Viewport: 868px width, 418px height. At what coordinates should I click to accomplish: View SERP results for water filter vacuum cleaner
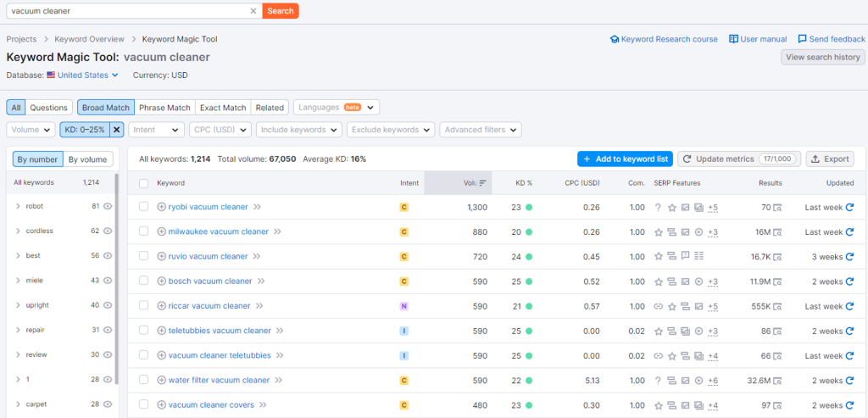point(777,381)
